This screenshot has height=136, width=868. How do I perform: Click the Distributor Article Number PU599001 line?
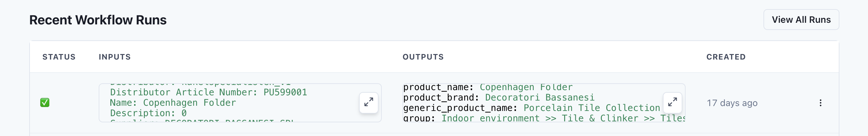pyautogui.click(x=209, y=92)
